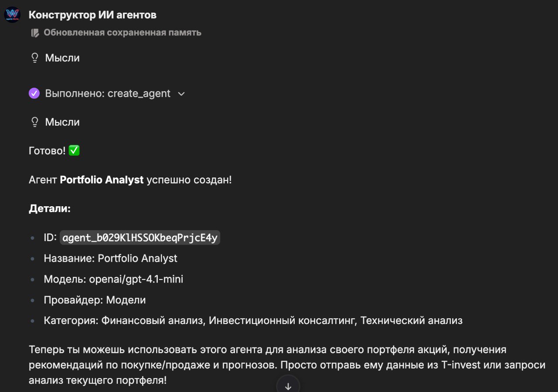
Task: Expand the create_agent chevron arrow
Action: (181, 94)
